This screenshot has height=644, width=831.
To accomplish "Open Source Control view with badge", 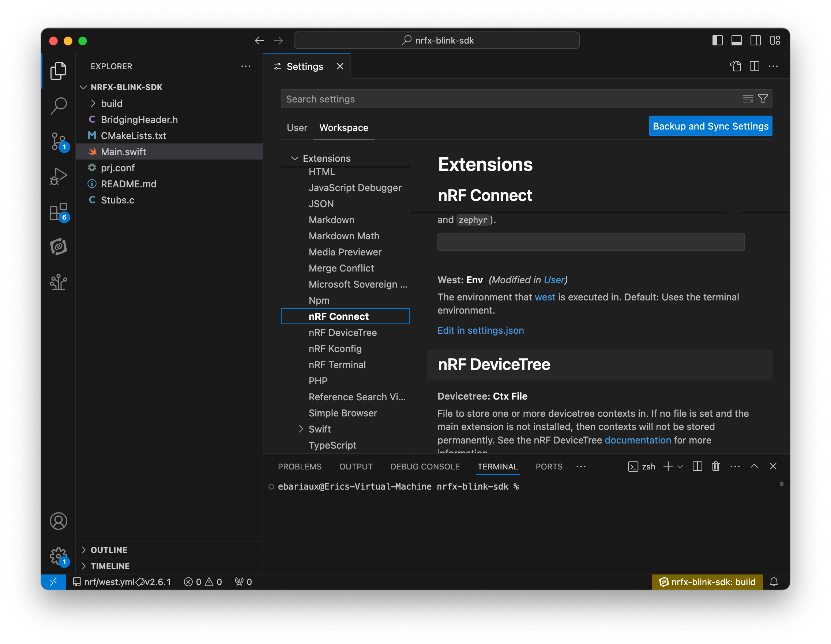I will coord(59,142).
